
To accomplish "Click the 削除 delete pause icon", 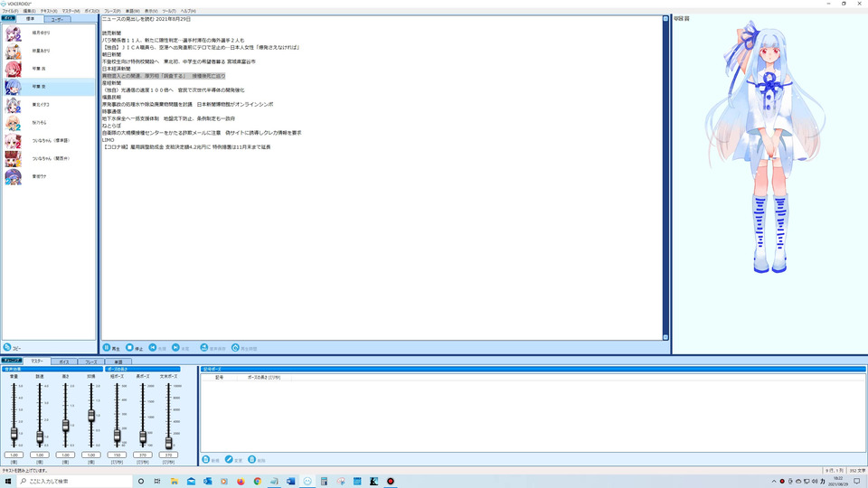I will pos(252,459).
